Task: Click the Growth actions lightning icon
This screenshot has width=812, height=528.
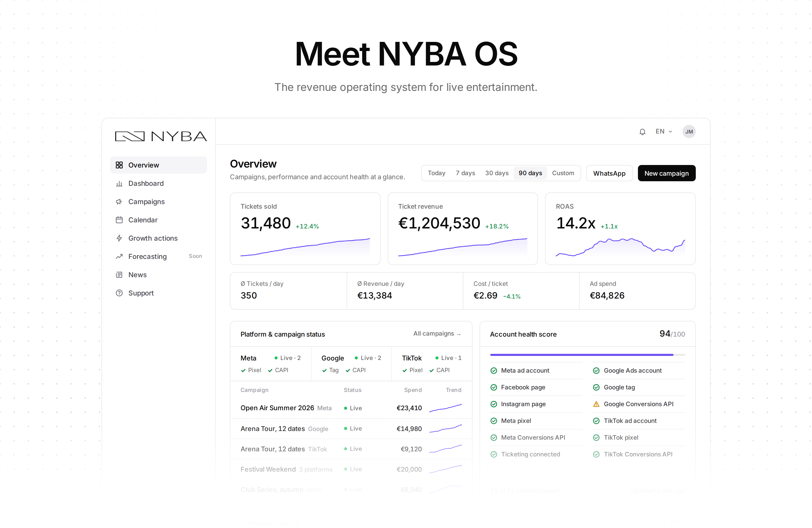Action: (x=119, y=238)
